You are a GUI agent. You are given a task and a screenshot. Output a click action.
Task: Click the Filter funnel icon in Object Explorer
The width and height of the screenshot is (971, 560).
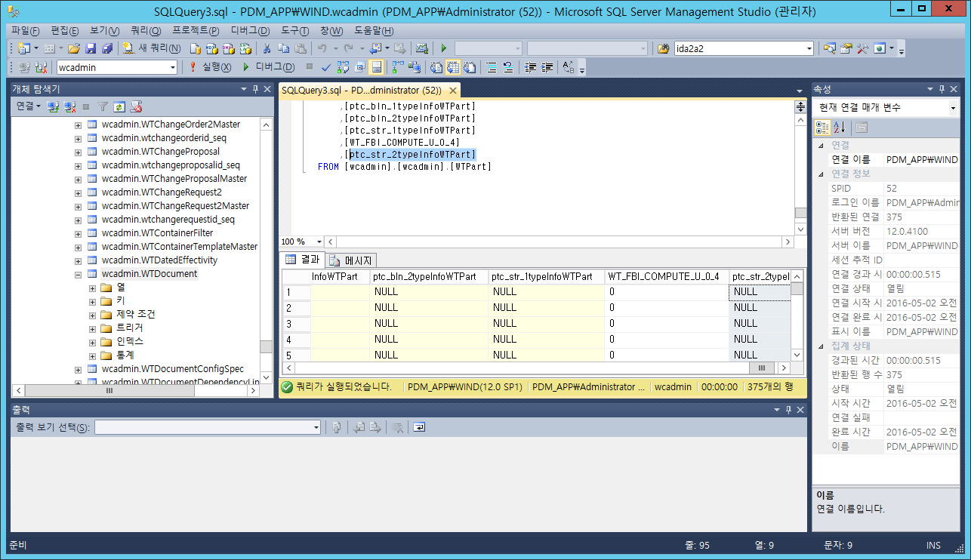pyautogui.click(x=103, y=106)
